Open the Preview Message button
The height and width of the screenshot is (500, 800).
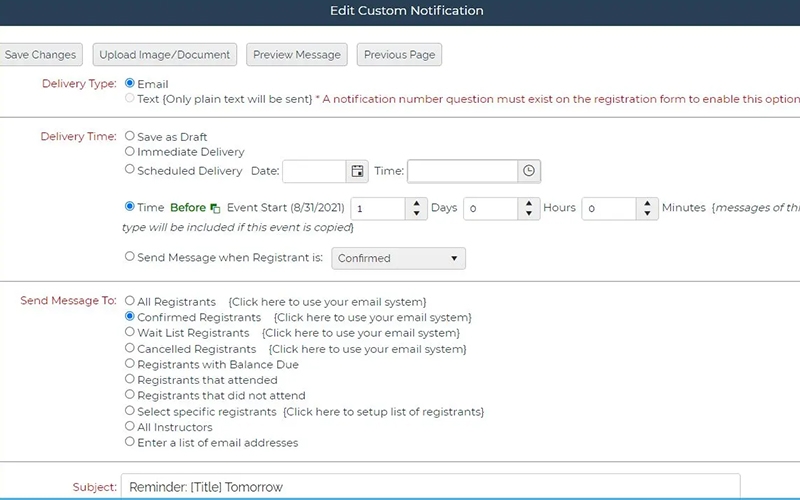[297, 55]
